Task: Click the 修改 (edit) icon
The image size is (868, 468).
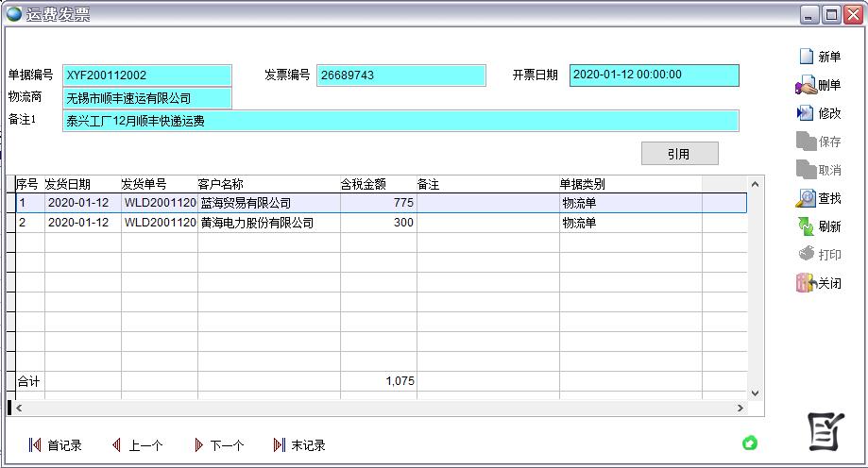Action: (x=806, y=113)
